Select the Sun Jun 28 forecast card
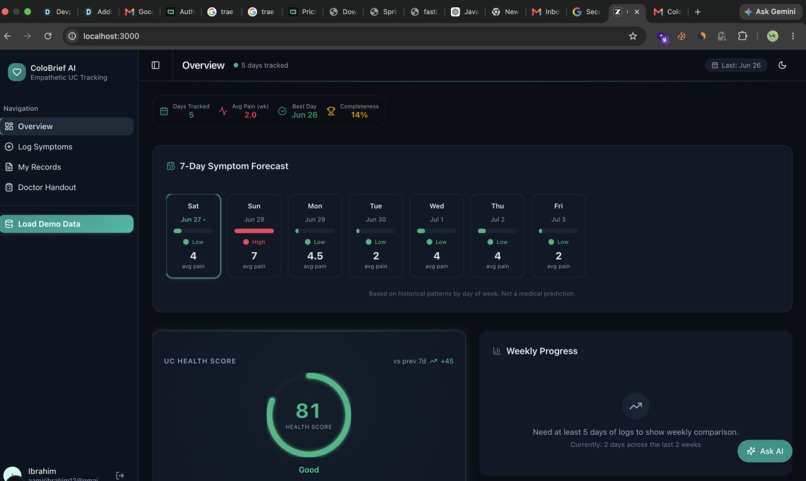Screen dimensions: 806x481 point(254,236)
